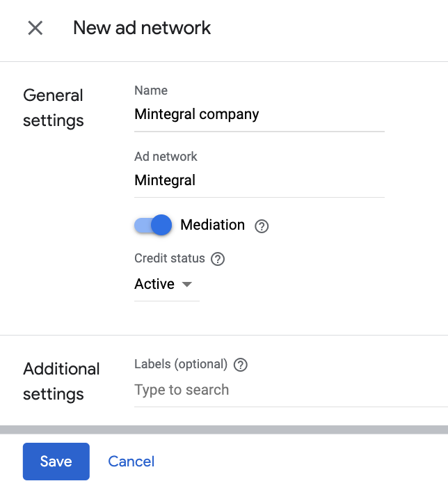Click the Ad network field label
This screenshot has width=448, height=488.
coord(166,157)
